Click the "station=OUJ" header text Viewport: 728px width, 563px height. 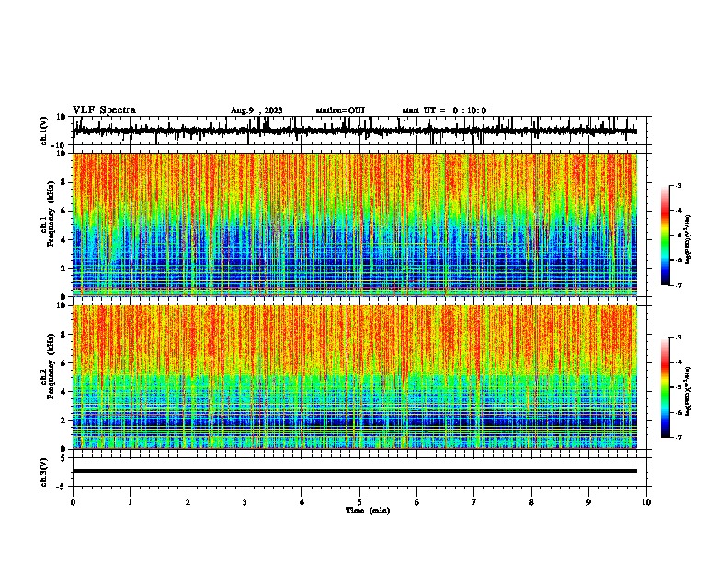(x=340, y=110)
